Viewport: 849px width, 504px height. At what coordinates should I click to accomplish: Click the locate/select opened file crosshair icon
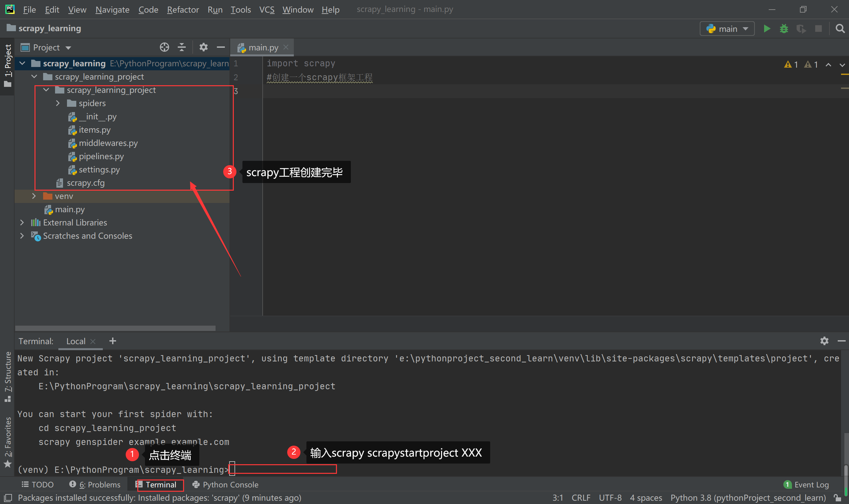pyautogui.click(x=164, y=47)
